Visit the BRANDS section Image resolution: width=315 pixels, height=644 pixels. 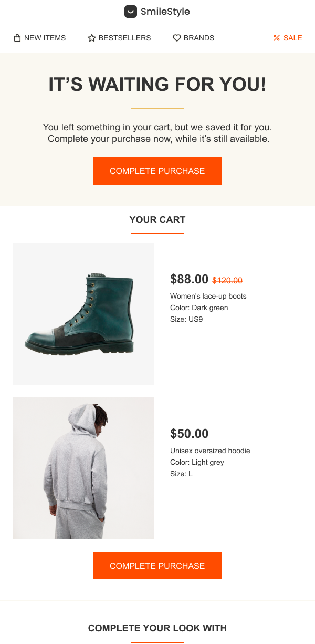pyautogui.click(x=199, y=37)
